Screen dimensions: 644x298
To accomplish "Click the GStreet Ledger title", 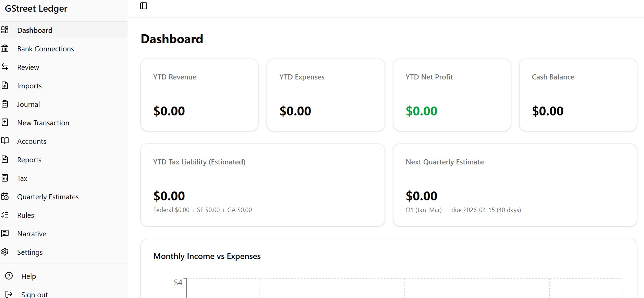I will tap(36, 8).
